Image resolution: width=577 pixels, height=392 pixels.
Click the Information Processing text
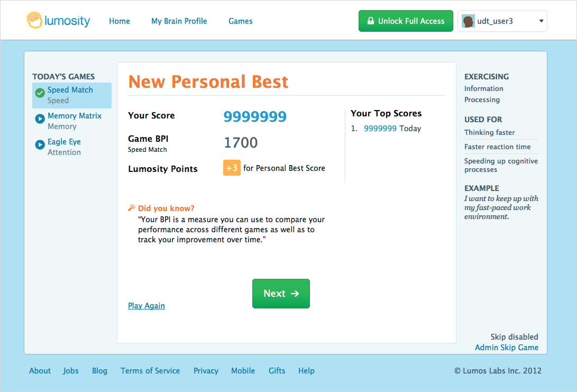(483, 94)
